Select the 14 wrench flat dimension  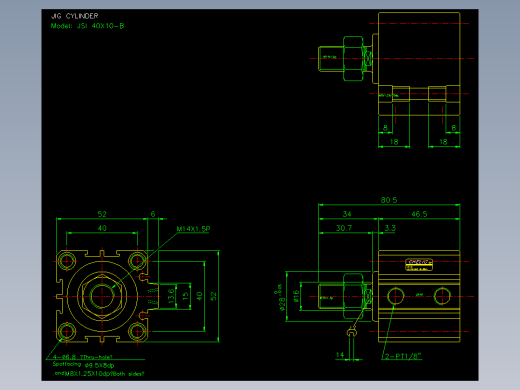[x=340, y=355]
